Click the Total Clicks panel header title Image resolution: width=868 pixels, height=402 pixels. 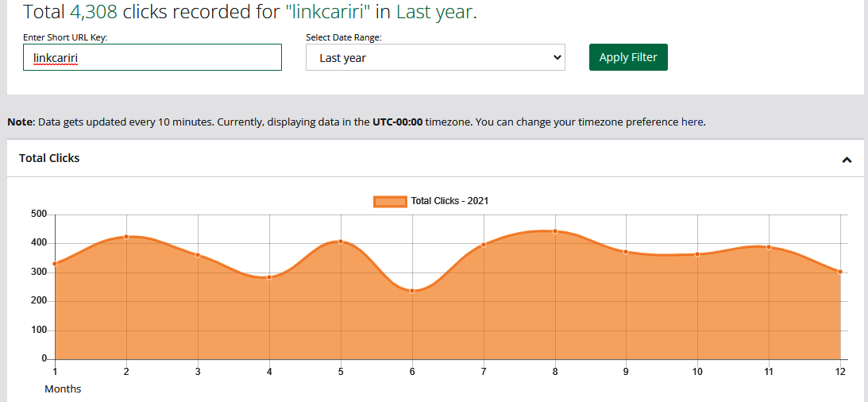tap(49, 158)
